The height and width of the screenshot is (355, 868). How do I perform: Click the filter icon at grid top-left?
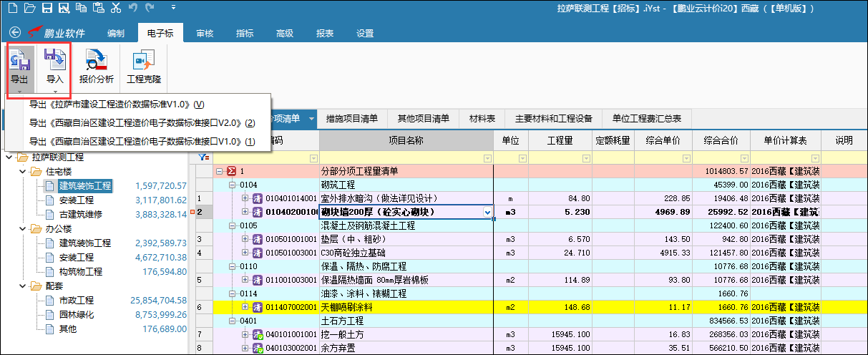203,157
